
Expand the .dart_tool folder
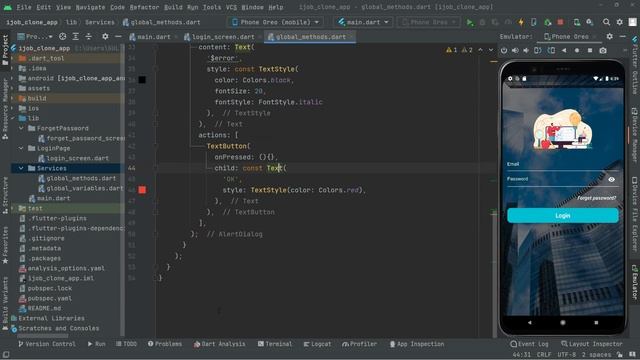coord(13,58)
